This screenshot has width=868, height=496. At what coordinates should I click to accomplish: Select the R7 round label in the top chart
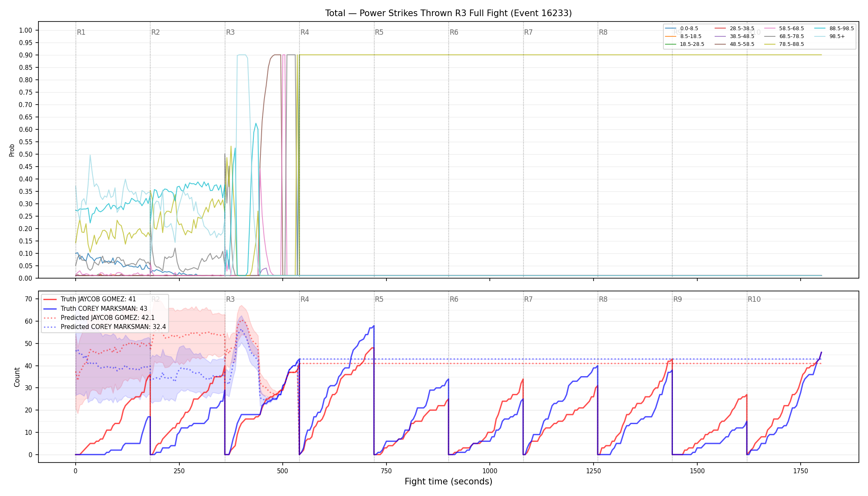point(528,32)
